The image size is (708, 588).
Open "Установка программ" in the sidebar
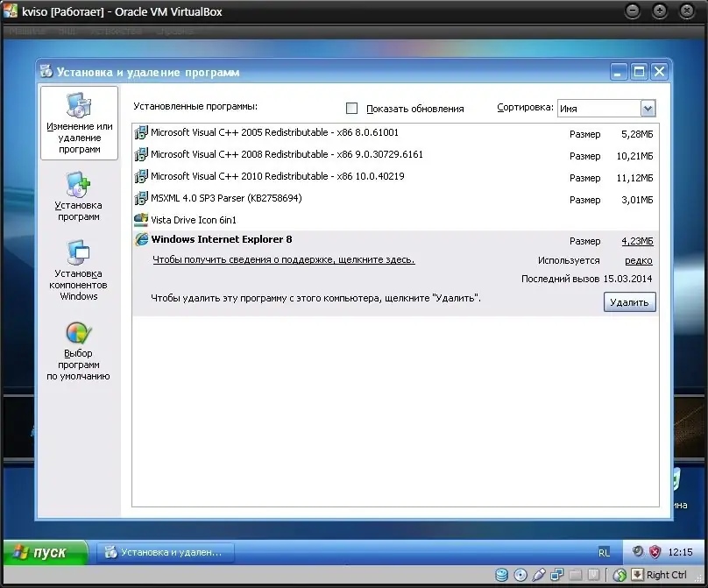click(x=79, y=195)
